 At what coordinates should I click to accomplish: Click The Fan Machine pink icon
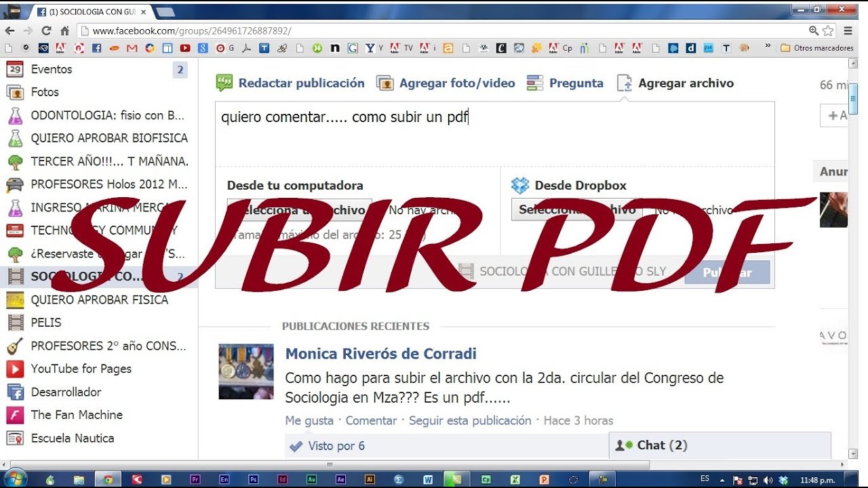click(15, 415)
